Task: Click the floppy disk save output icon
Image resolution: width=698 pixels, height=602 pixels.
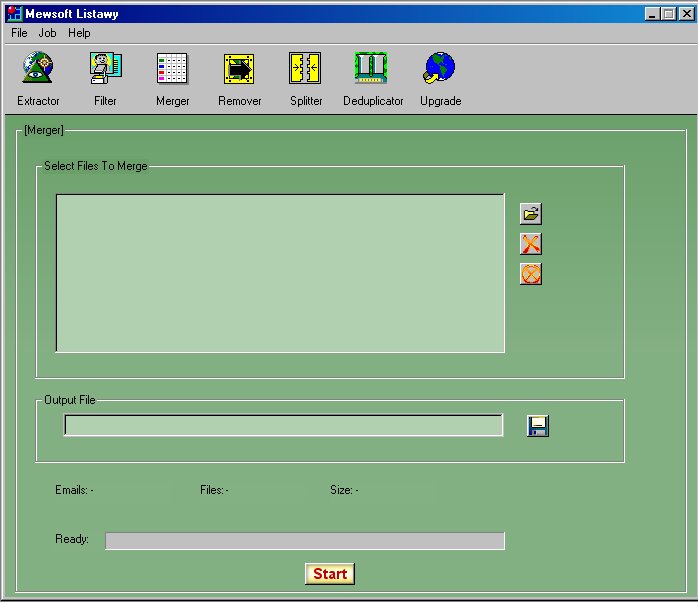Action: coord(538,426)
